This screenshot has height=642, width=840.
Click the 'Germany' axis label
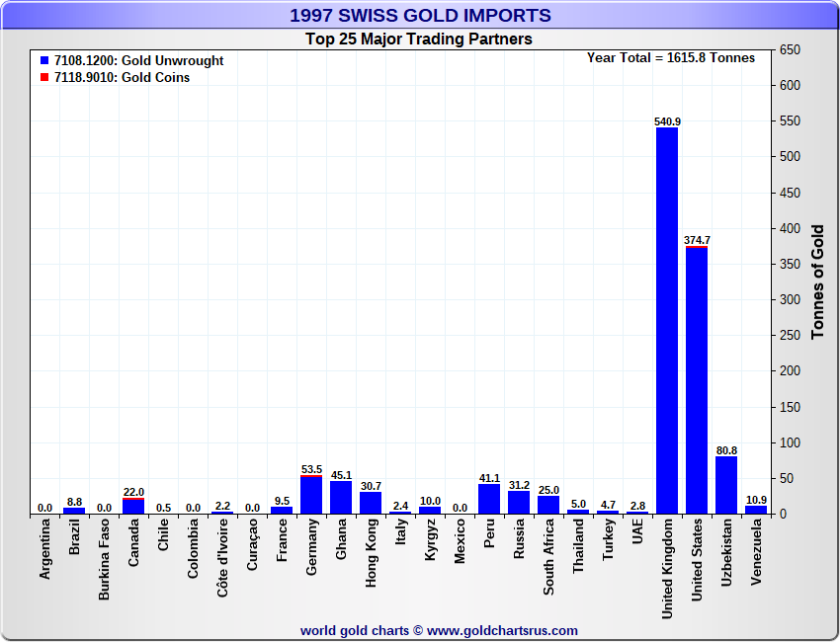click(311, 547)
